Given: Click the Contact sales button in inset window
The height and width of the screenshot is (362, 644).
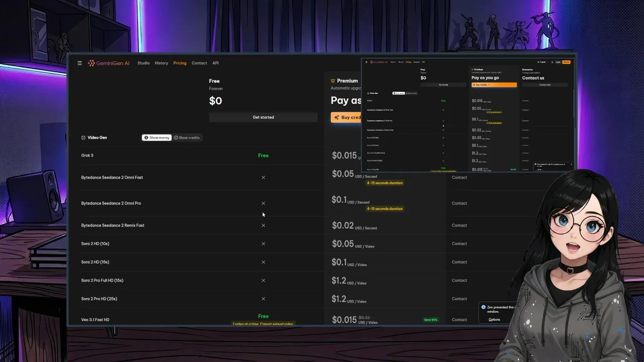Looking at the screenshot, I should coord(545,84).
